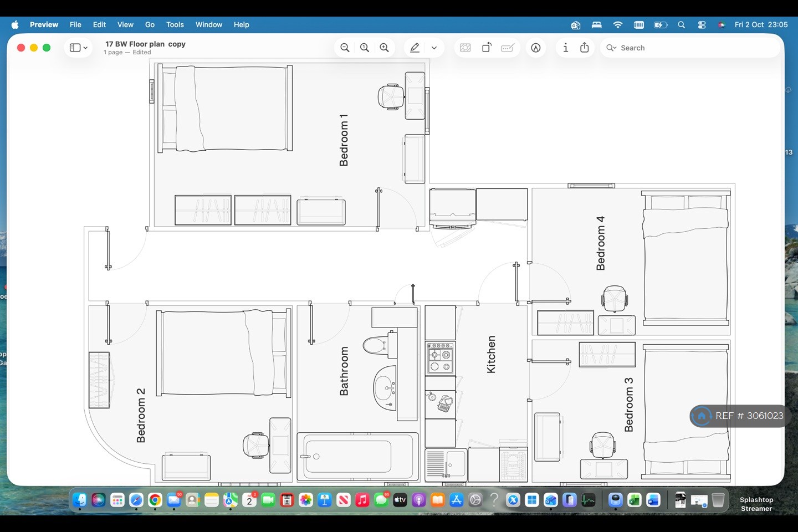
Task: Open Control Center
Action: tap(702, 24)
